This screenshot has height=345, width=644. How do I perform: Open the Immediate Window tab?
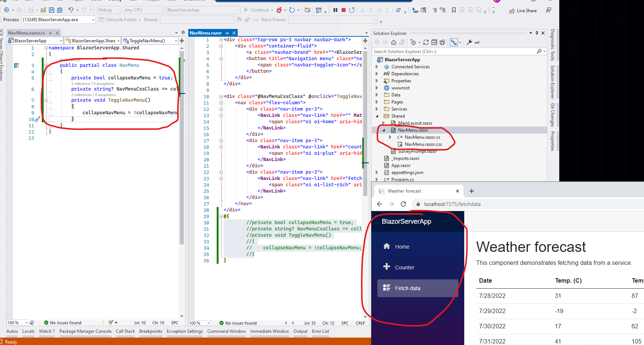click(270, 331)
